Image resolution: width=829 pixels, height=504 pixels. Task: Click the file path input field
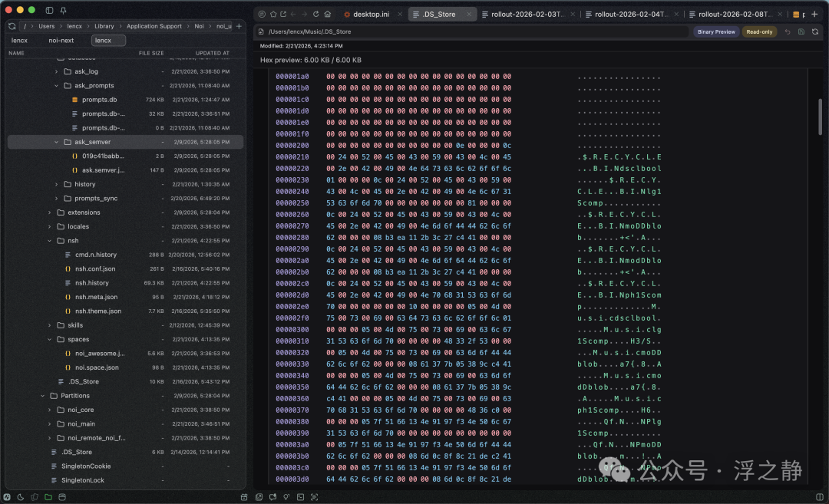(473, 31)
